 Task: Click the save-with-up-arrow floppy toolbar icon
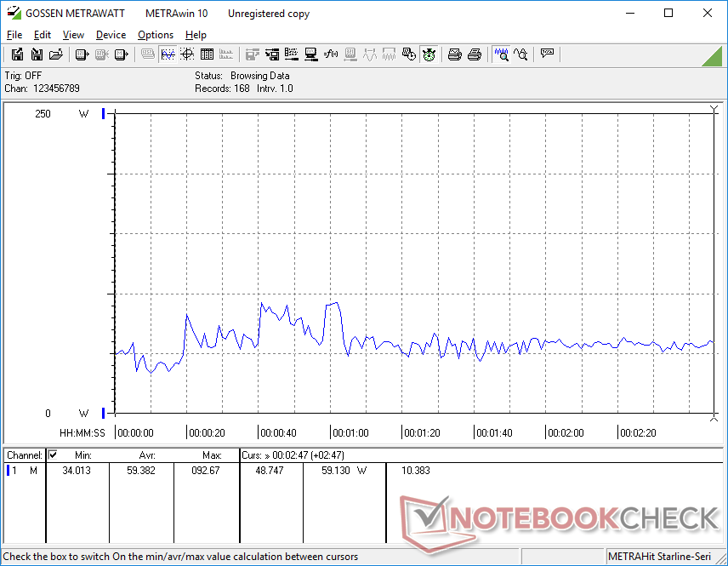17,54
